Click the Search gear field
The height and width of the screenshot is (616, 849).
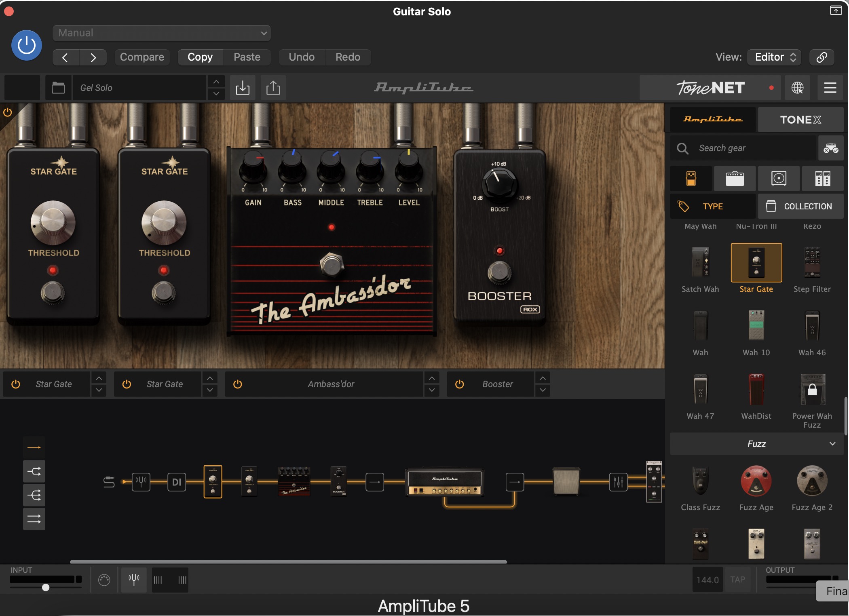(743, 148)
